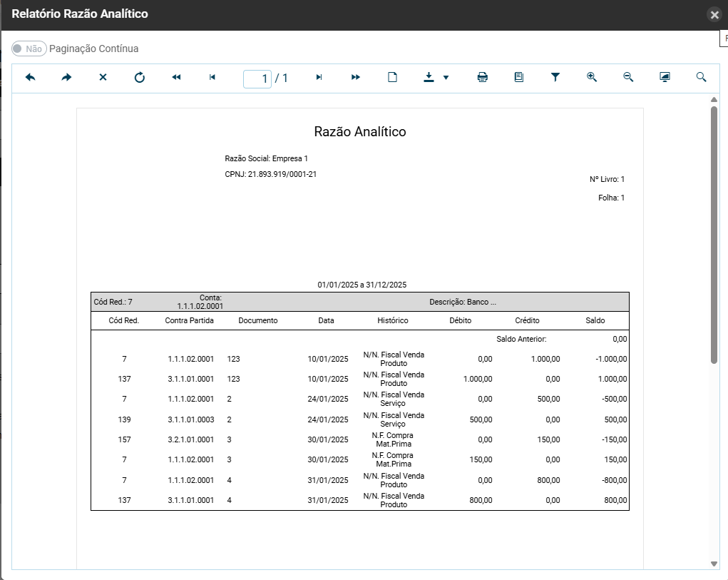Refresh the report with reload icon

(140, 78)
